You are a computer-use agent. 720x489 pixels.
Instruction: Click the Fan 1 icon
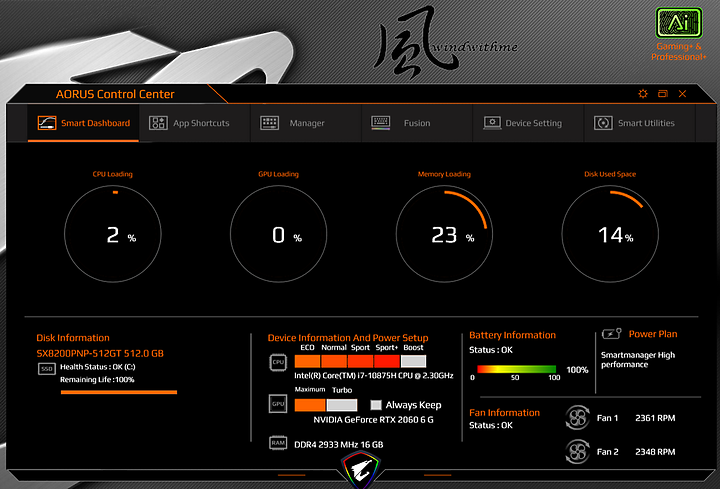(x=577, y=418)
